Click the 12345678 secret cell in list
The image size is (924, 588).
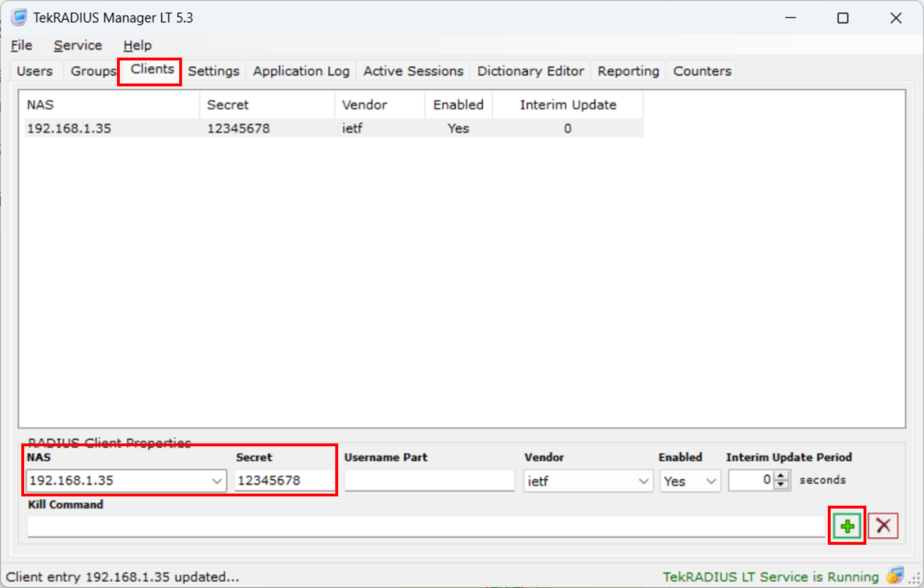238,128
